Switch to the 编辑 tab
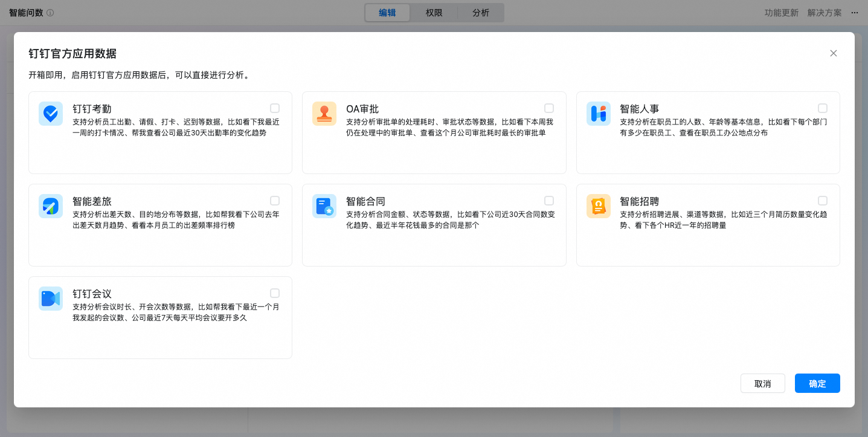Viewport: 868px width, 437px height. click(x=388, y=13)
